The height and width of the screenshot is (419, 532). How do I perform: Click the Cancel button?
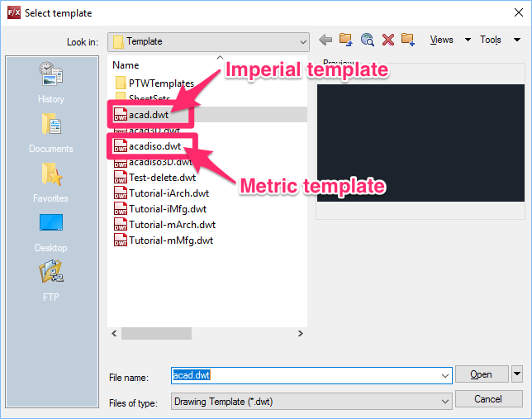tap(488, 398)
